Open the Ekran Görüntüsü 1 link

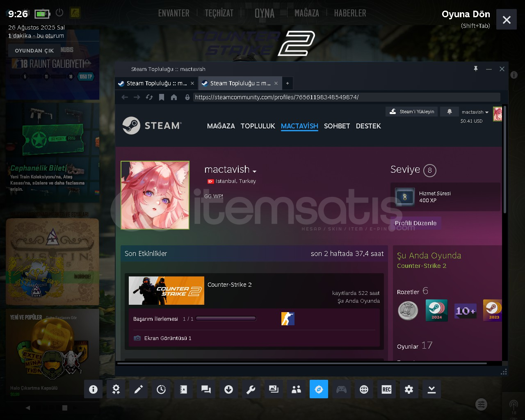[x=168, y=338]
